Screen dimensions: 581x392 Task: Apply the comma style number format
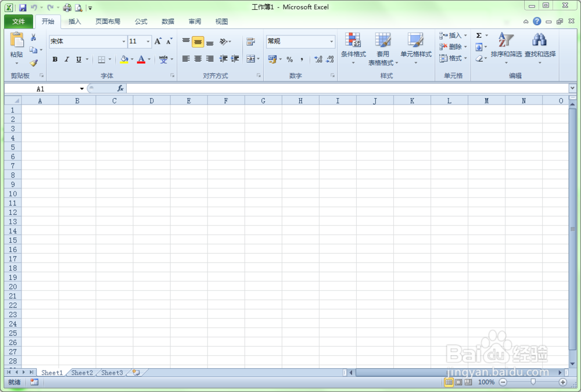point(302,59)
